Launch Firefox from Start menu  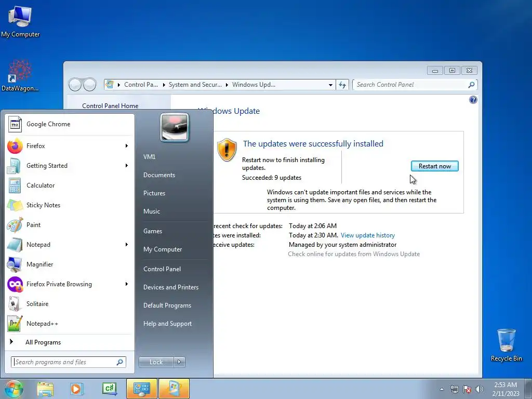[70, 146]
